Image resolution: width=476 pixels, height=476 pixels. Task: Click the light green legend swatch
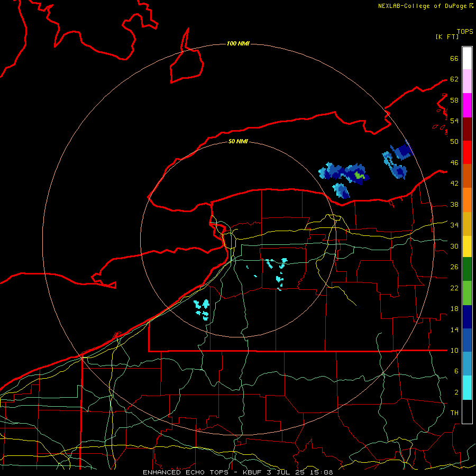tap(467, 293)
